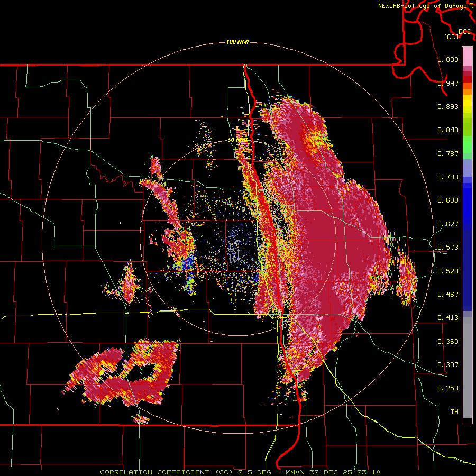The image size is (476, 476).
Task: Select the 0.573 legend value
Action: (448, 248)
